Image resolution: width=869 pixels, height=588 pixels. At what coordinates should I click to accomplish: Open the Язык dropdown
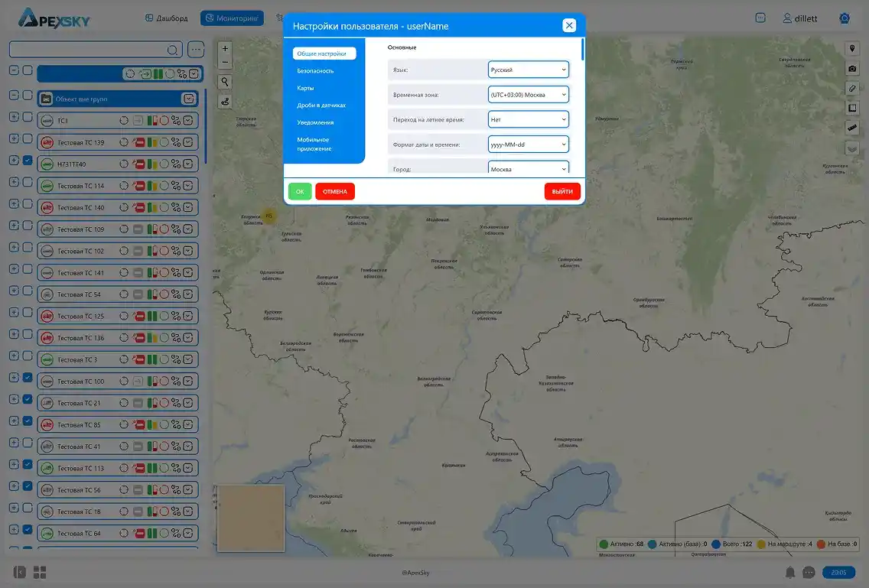[x=528, y=70]
